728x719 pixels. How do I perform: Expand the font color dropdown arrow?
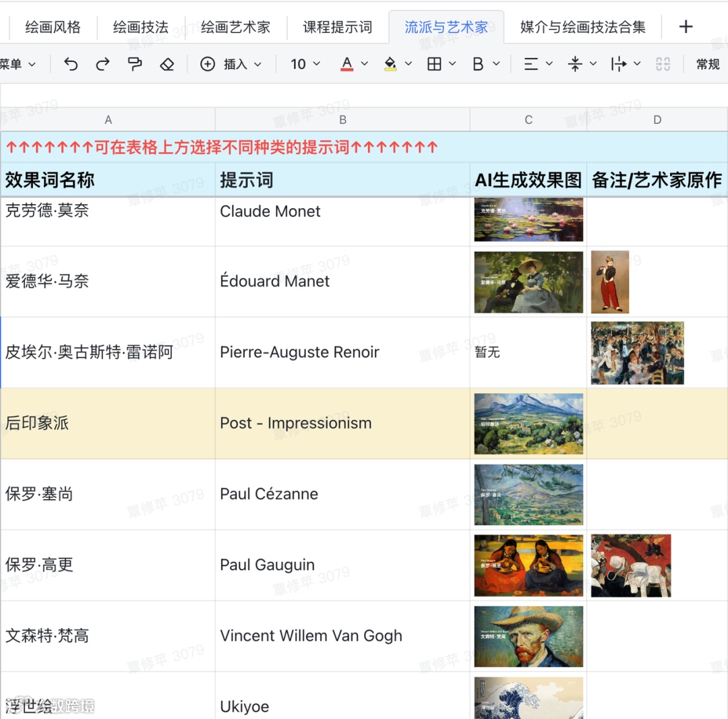coord(365,63)
